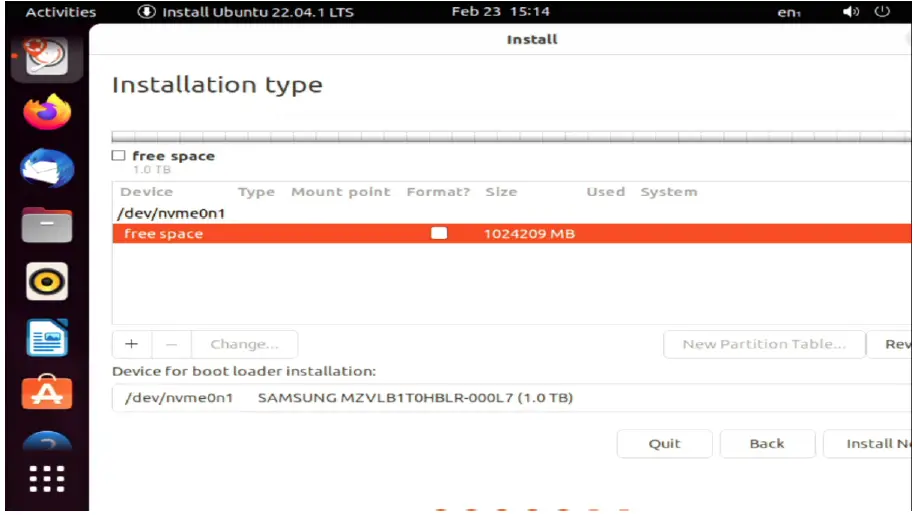Click the 1024209 MB size value

pos(529,233)
